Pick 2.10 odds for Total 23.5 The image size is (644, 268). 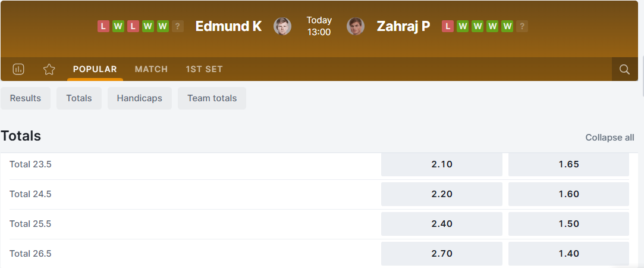tap(441, 164)
